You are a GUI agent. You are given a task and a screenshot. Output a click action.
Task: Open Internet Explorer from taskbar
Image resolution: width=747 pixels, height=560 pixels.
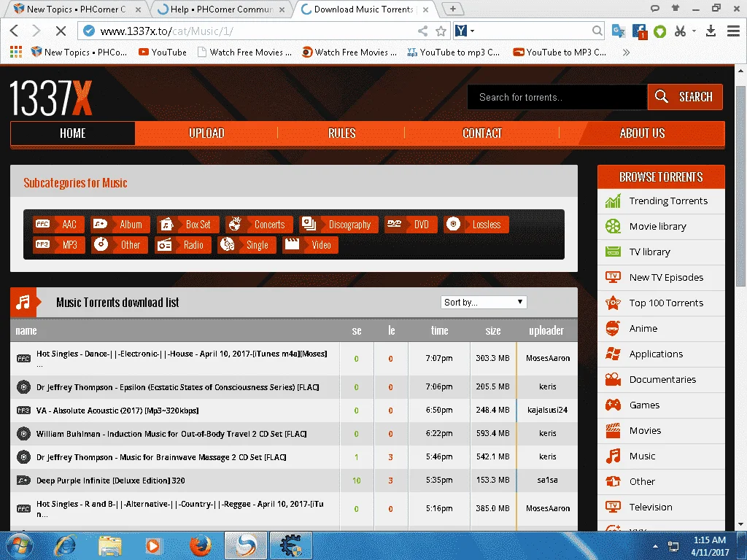pos(65,545)
